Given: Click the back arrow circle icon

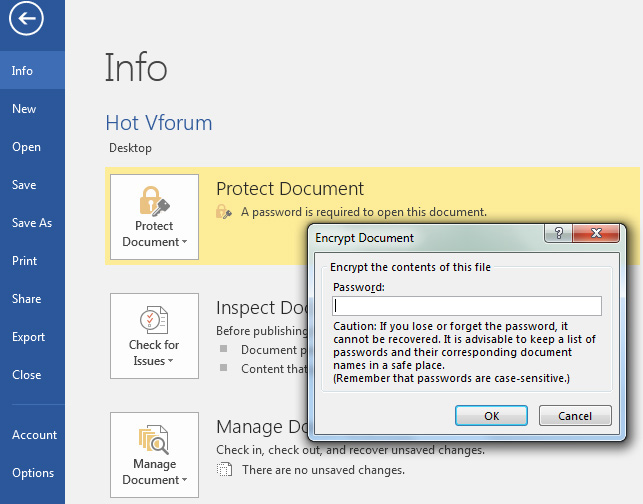Looking at the screenshot, I should click(x=27, y=21).
